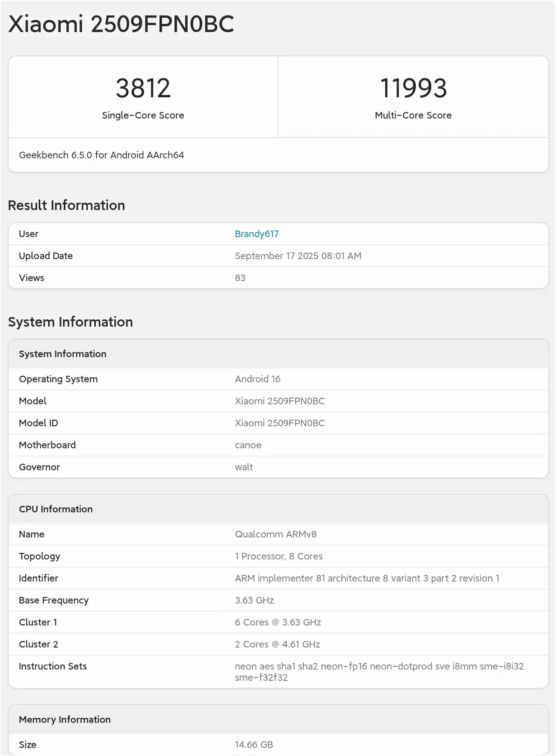Click the memory size value 14.66 GB
The width and height of the screenshot is (556, 756).
pos(253,745)
